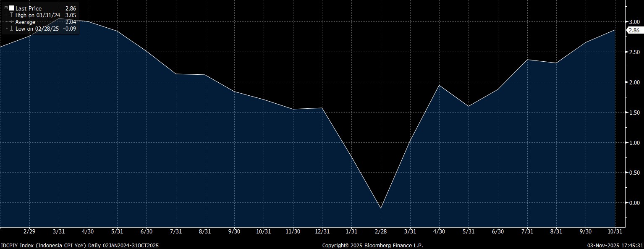
Task: Click the 10/31 date on x-axis
Action: (615, 231)
